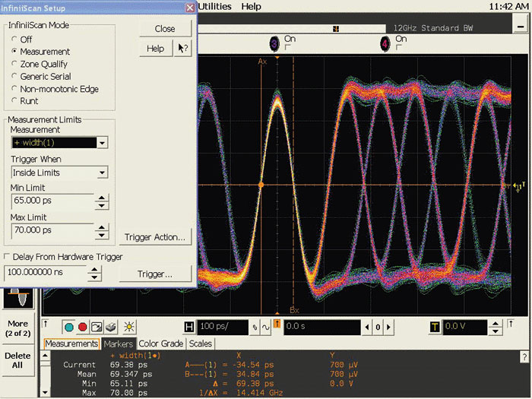Click the channel 3 number icon
The image size is (532, 399).
coord(274,44)
